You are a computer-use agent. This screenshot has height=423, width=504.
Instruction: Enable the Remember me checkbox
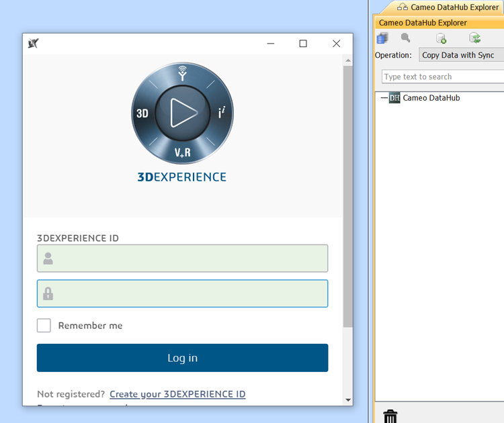(x=44, y=326)
